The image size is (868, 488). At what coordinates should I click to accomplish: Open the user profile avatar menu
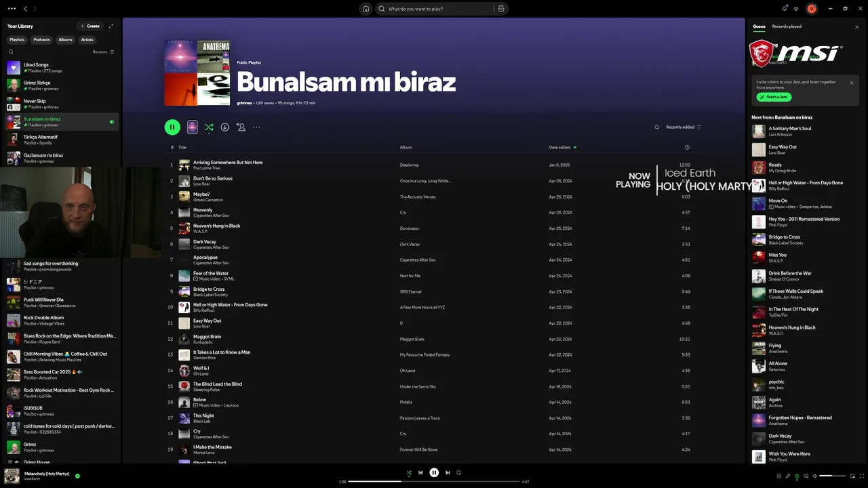coord(812,9)
